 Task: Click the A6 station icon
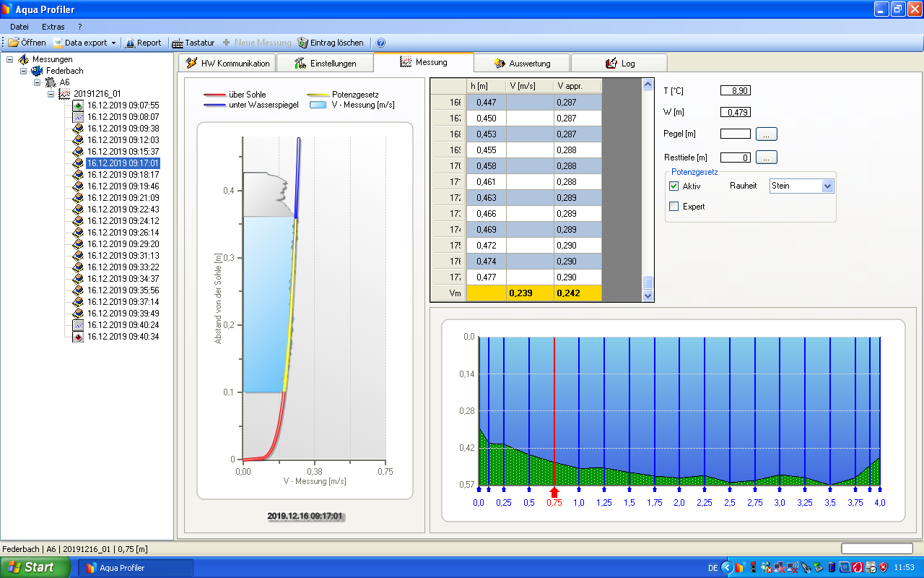tap(51, 82)
